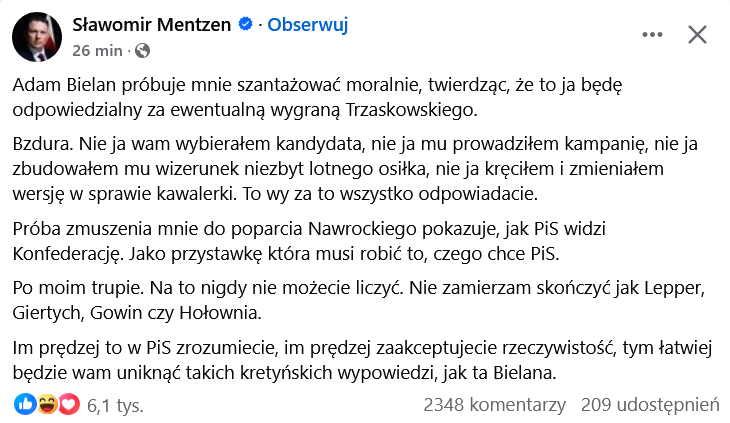Click the blue Like reaction icon

pyautogui.click(x=25, y=405)
